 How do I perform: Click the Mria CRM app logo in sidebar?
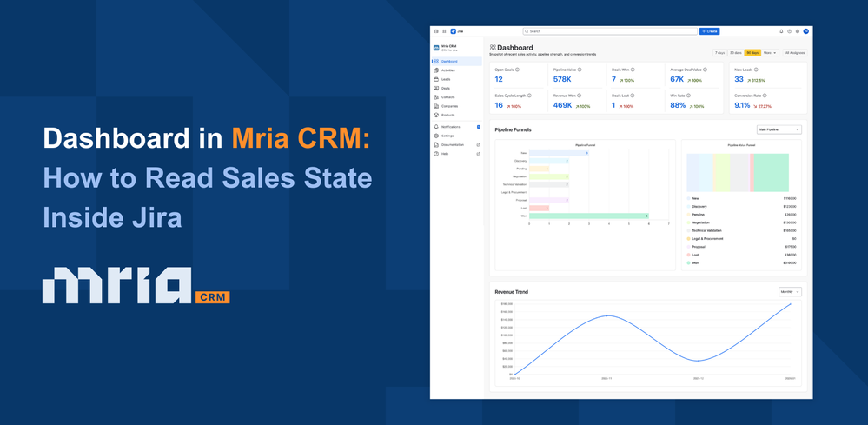click(x=436, y=48)
